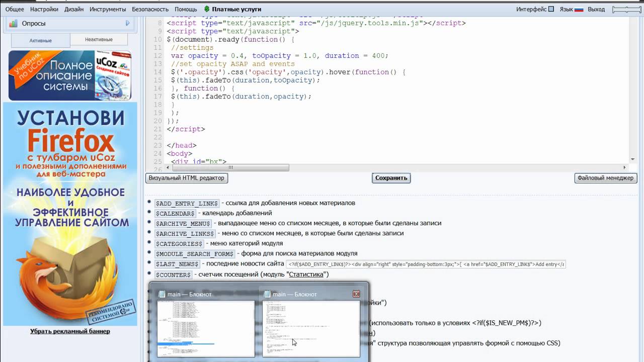The width and height of the screenshot is (644, 362).
Task: Click the $MODULE_SEARCH_FORM$ code tag
Action: pos(195,253)
